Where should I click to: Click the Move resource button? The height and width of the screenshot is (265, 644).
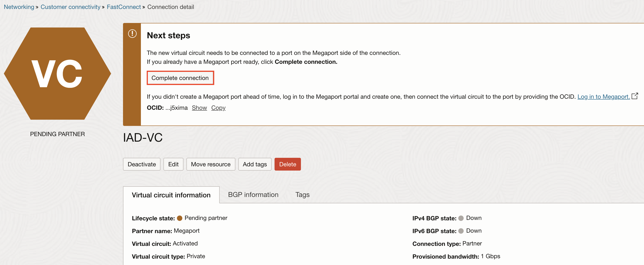211,164
